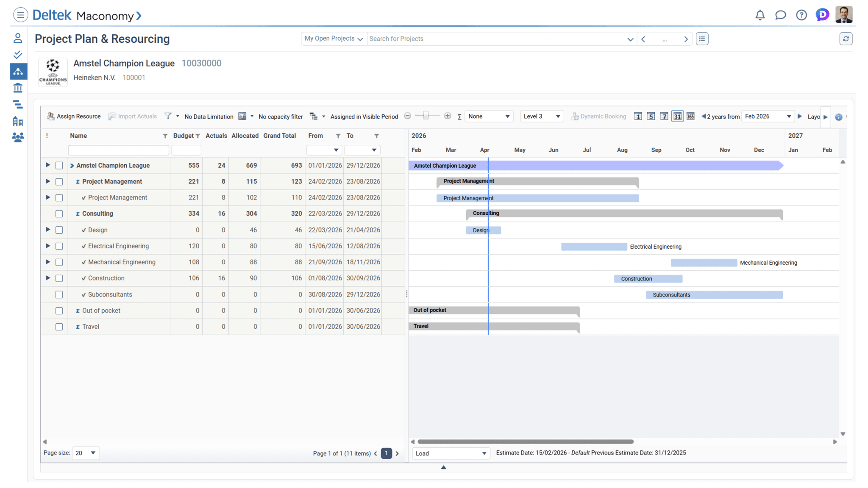Select the 365-day calendar view icon
The width and height of the screenshot is (868, 488).
coord(690,116)
